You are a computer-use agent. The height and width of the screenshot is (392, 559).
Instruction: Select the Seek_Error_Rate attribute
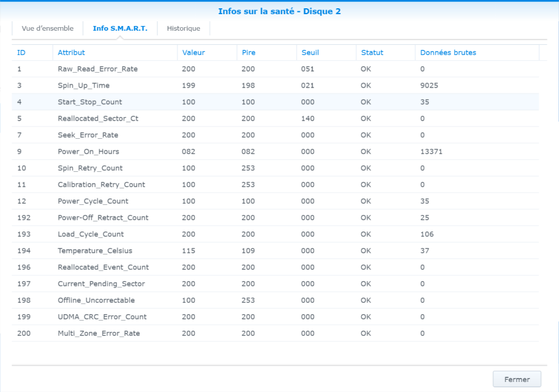[x=88, y=135]
